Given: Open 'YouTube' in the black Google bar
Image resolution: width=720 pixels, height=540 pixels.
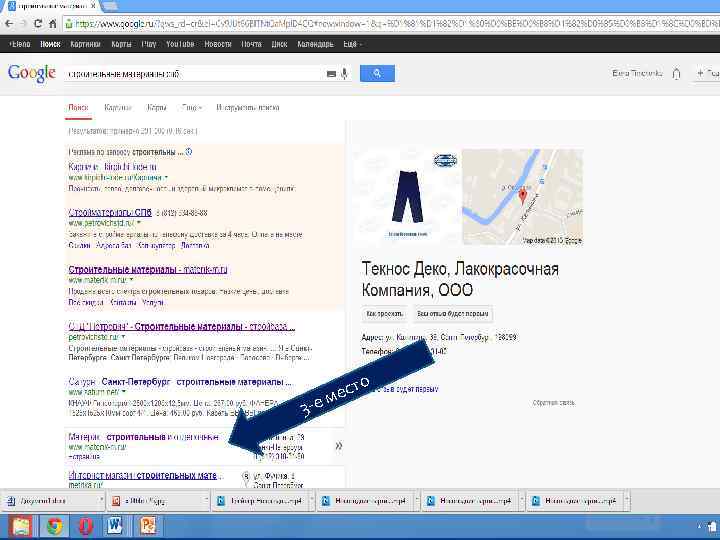Looking at the screenshot, I should (180, 45).
